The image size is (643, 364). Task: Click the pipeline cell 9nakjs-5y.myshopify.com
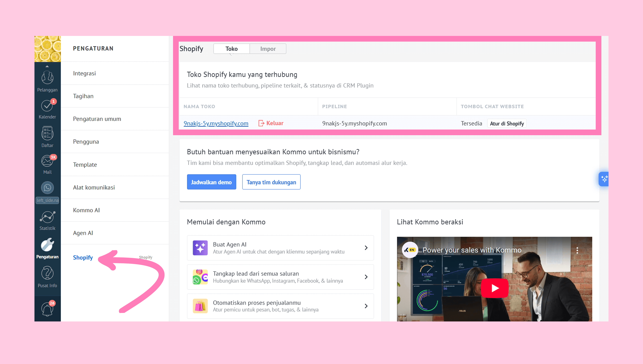[x=355, y=123]
